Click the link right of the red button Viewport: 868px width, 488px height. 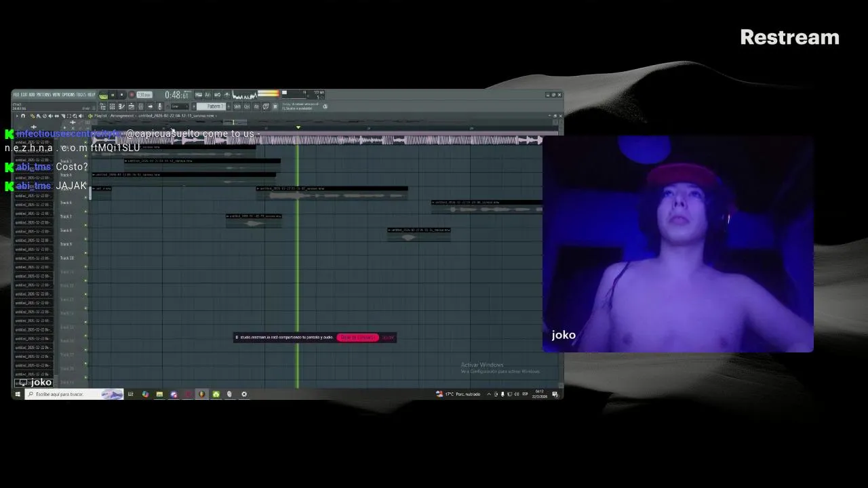point(388,337)
